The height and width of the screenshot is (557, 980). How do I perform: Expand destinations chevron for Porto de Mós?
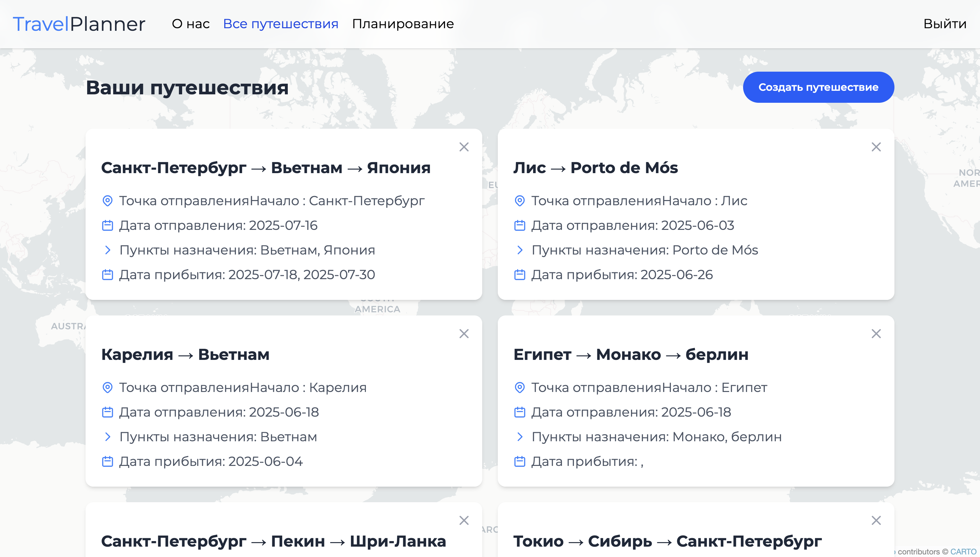click(519, 250)
